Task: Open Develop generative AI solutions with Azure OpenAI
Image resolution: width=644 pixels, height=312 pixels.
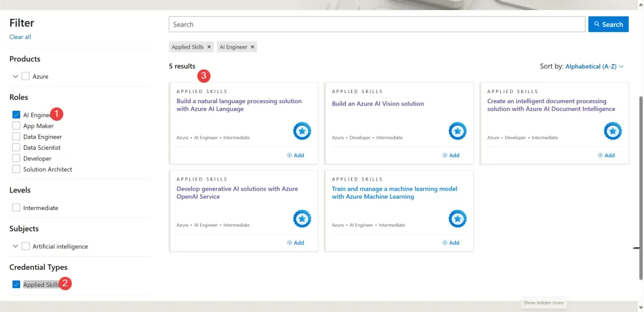Action: [x=237, y=193]
